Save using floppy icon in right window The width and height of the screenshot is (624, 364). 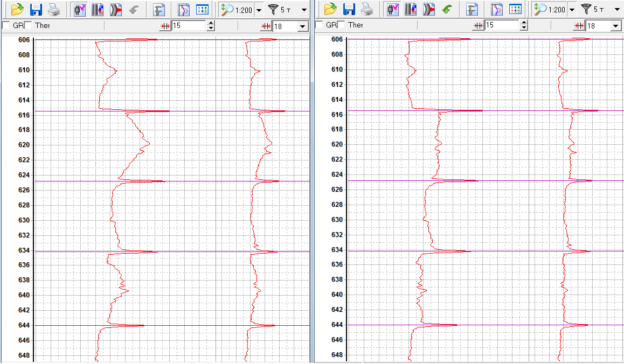[x=349, y=9]
